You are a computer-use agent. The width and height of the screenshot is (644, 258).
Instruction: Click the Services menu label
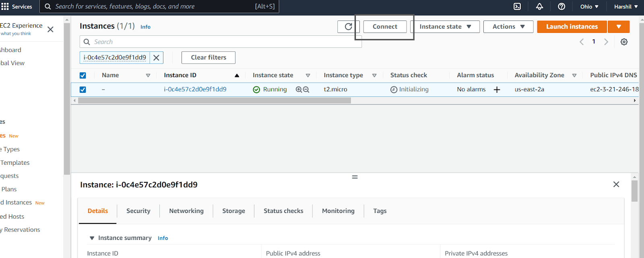pos(22,6)
